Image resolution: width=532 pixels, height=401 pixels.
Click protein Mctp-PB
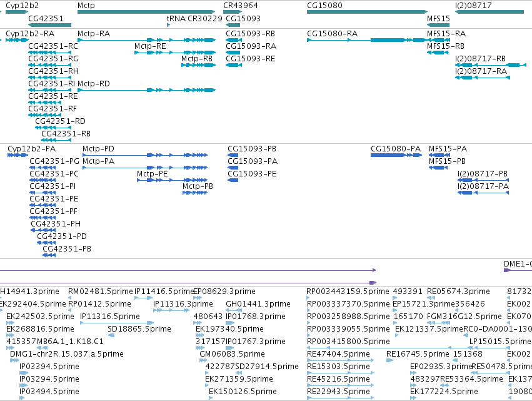click(198, 186)
